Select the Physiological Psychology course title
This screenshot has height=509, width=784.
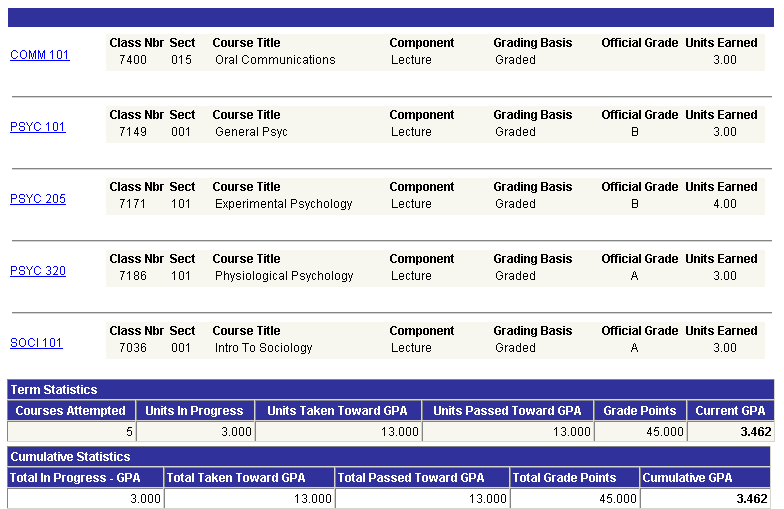coord(284,276)
